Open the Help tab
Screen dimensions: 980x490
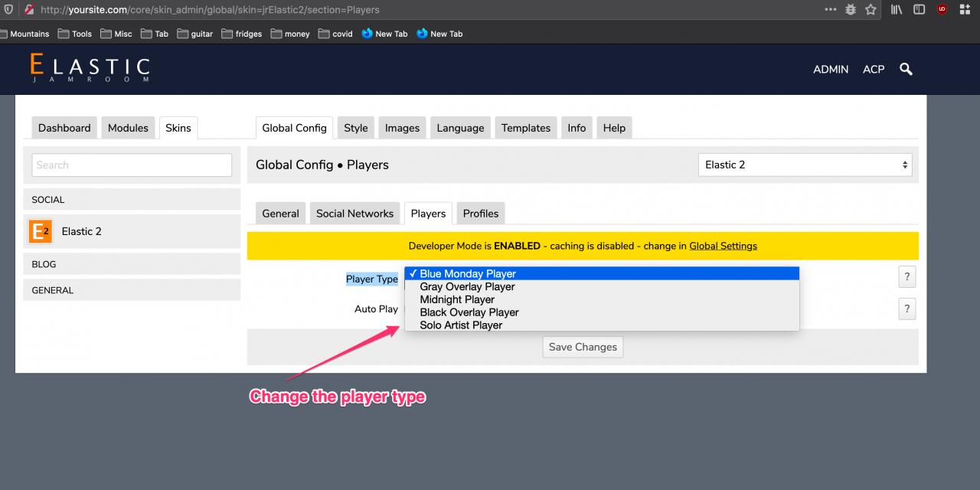[615, 128]
